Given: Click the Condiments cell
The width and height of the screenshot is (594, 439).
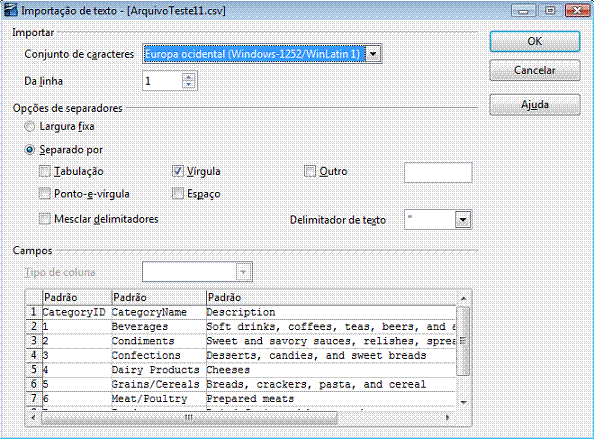Looking at the screenshot, I should 159,341.
